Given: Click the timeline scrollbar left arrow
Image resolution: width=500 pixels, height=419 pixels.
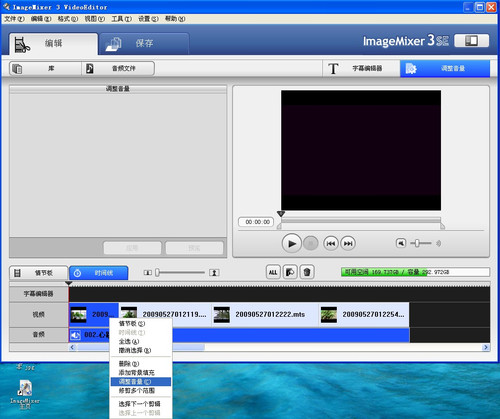Looking at the screenshot, I should click(x=72, y=347).
